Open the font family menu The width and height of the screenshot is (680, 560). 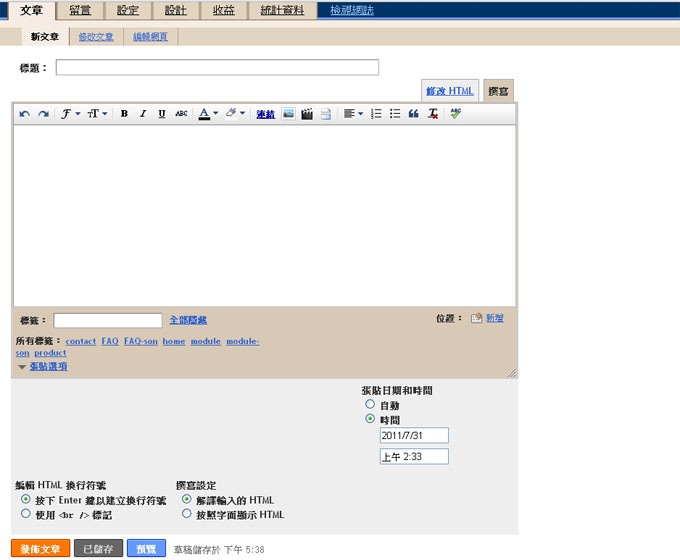70,114
